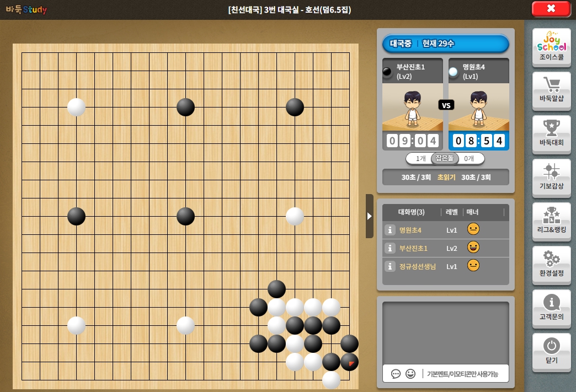Sort list by 레벨 column header
Viewport: 576px width, 392px height.
[x=451, y=212]
